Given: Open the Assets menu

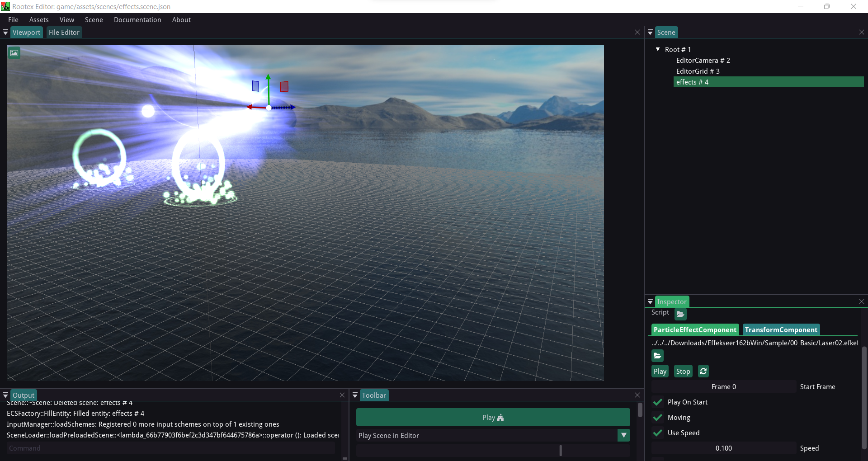Looking at the screenshot, I should (39, 19).
